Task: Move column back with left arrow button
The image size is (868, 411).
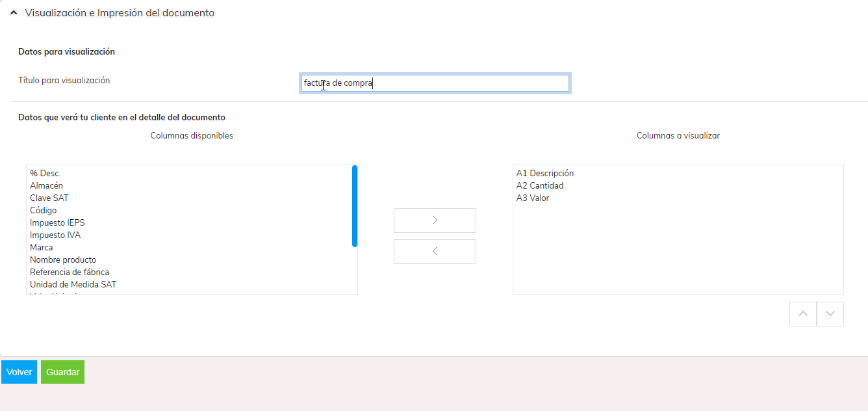Action: [435, 252]
